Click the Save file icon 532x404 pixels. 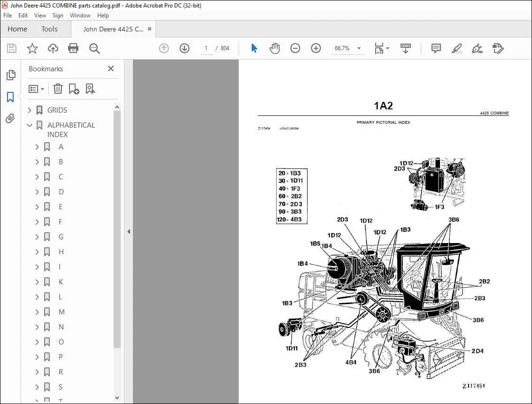tap(12, 48)
